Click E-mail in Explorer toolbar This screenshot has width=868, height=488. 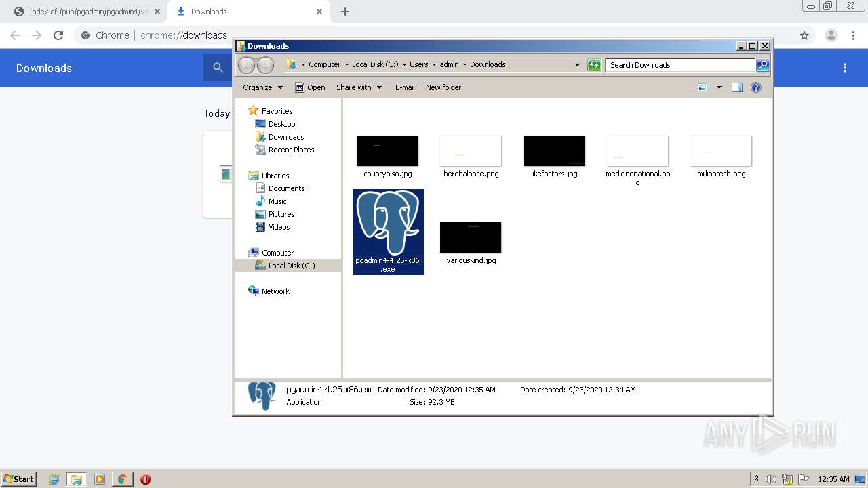click(x=405, y=87)
